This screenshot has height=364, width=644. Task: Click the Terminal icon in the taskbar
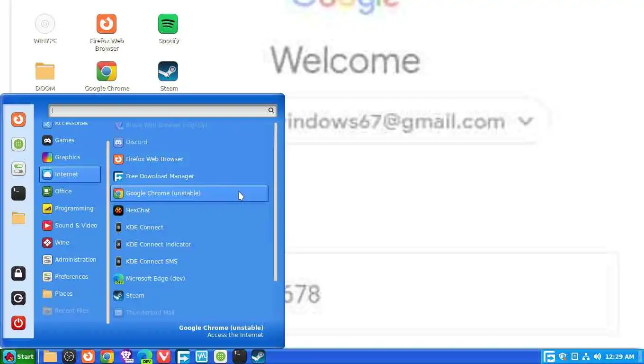(x=240, y=356)
